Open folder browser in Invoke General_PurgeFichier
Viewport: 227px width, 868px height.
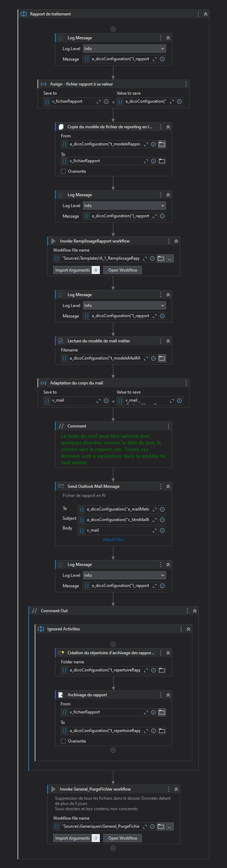[x=161, y=826]
